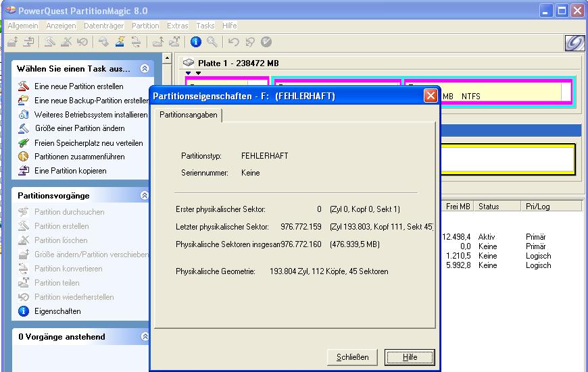
Task: Click the Discard all changes toolbar icon
Action: click(x=250, y=42)
